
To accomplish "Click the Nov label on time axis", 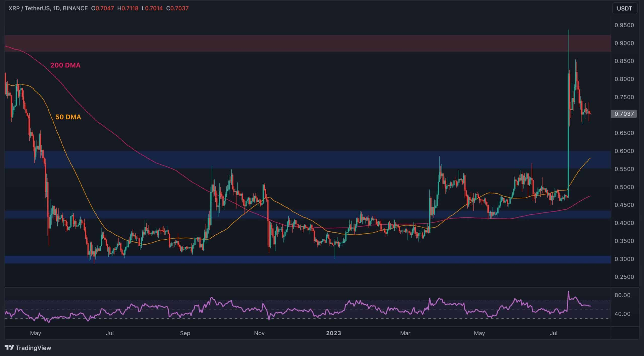I will tap(259, 333).
